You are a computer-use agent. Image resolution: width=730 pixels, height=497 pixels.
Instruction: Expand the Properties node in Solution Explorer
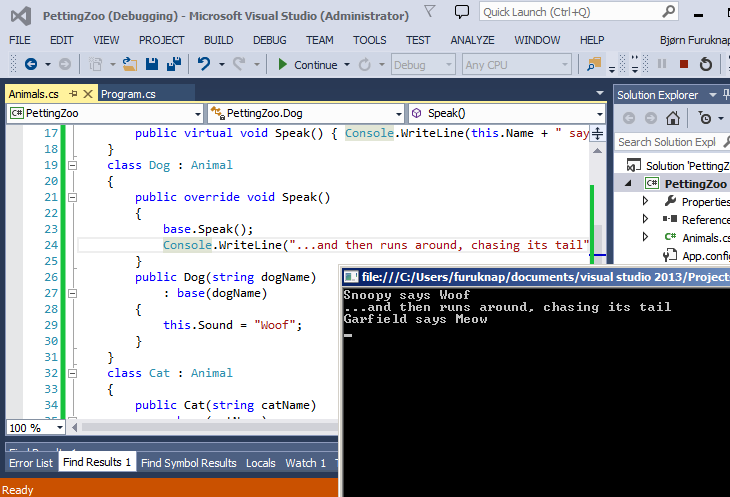coord(645,201)
